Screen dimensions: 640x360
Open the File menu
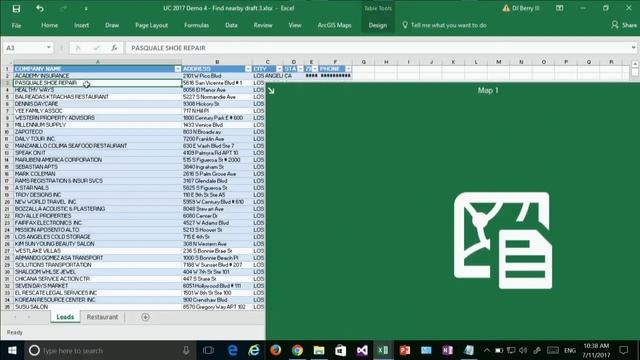(16, 25)
